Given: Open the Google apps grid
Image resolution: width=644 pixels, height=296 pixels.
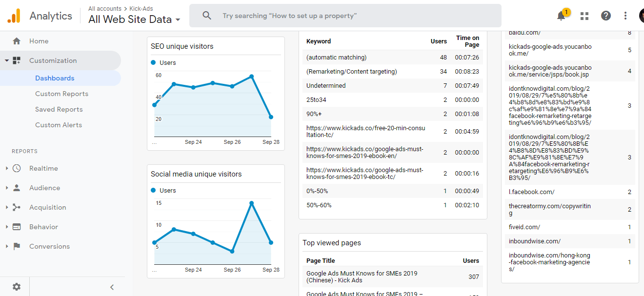Looking at the screenshot, I should click(584, 16).
